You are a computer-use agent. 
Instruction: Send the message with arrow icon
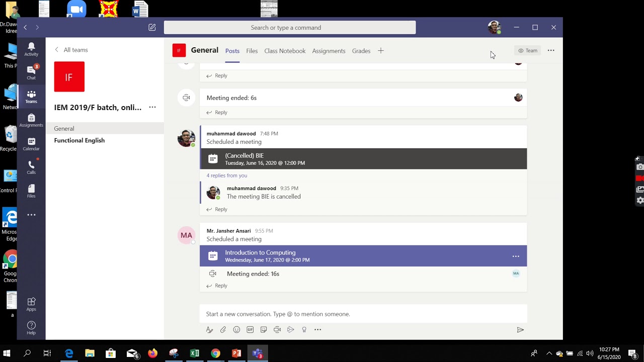520,330
